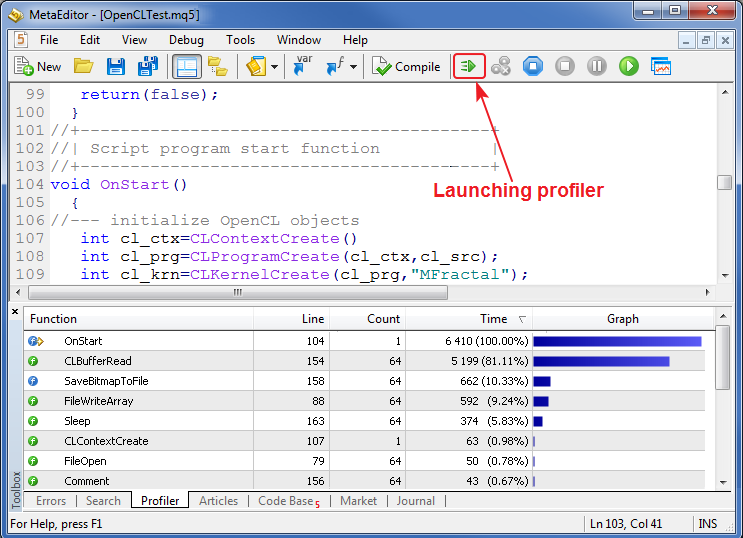Open the trading terminal chart icon
Image resolution: width=743 pixels, height=538 pixels.
pyautogui.click(x=661, y=66)
